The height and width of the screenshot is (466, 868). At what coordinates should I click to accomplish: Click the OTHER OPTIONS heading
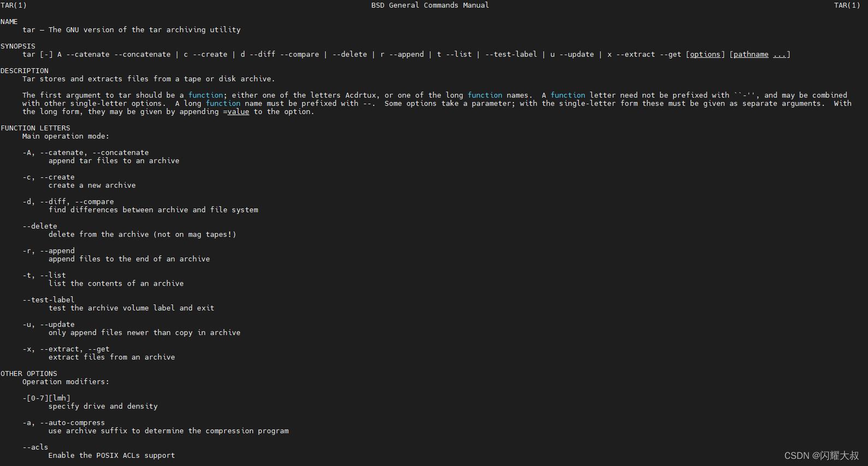(29, 374)
